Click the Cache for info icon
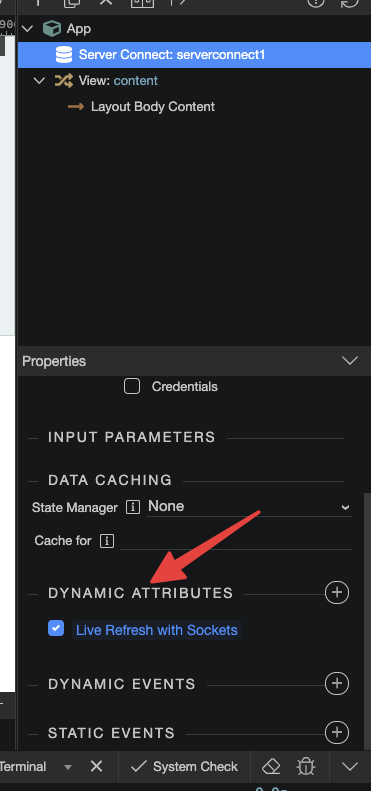 pos(107,541)
